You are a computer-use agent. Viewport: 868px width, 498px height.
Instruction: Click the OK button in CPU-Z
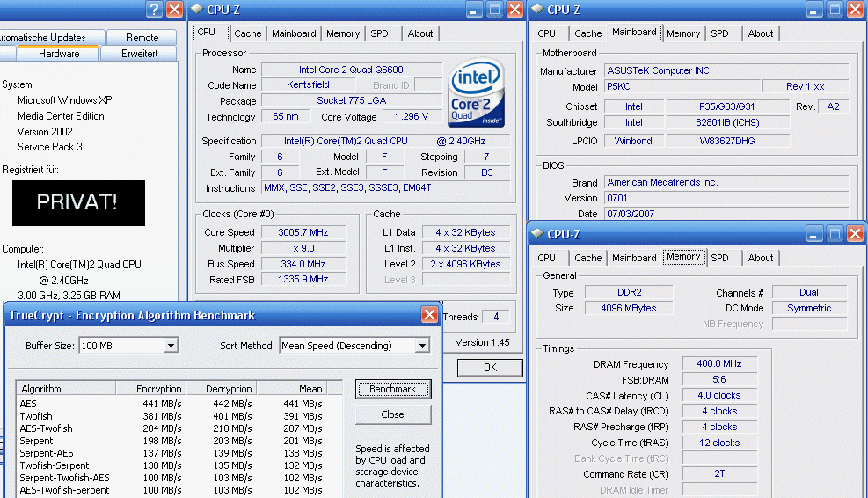pos(490,367)
